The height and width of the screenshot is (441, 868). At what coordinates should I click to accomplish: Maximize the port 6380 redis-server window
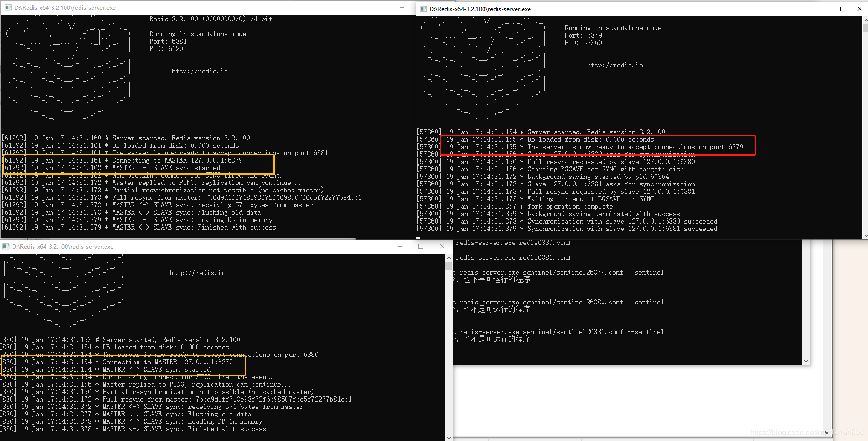421,246
